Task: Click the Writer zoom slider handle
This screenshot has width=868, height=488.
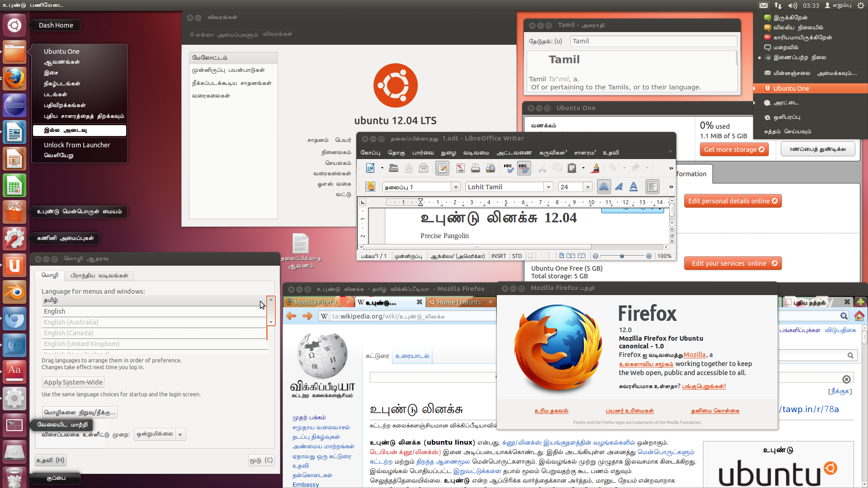Action: pyautogui.click(x=622, y=256)
